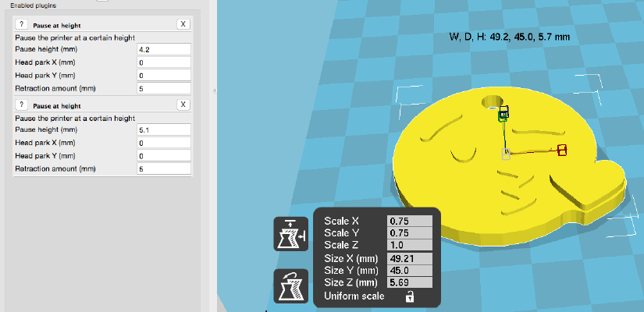
Task: Edit Retraction amount in first plugin
Action: [x=164, y=88]
